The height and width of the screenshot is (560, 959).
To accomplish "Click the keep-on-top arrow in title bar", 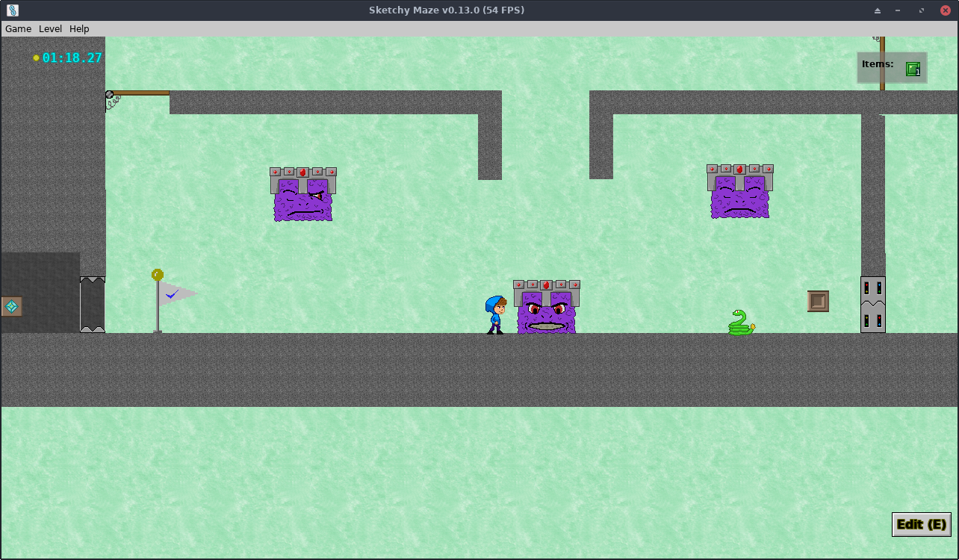I will [878, 10].
